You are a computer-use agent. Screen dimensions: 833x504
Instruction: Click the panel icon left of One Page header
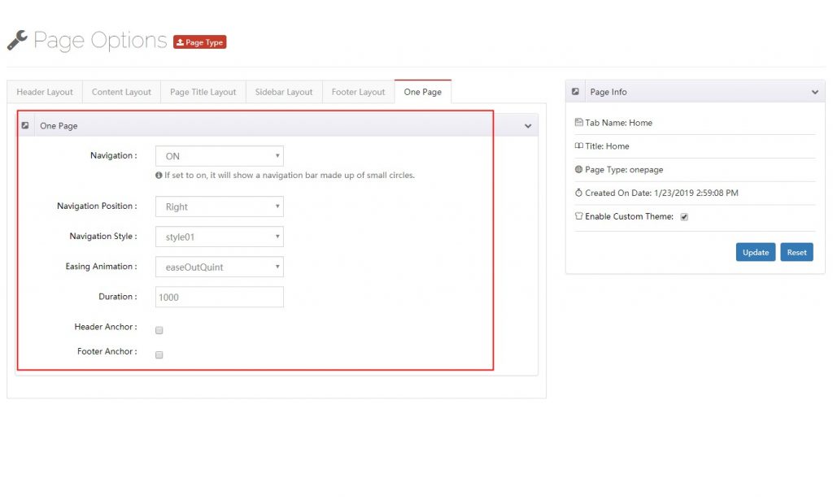pyautogui.click(x=25, y=125)
